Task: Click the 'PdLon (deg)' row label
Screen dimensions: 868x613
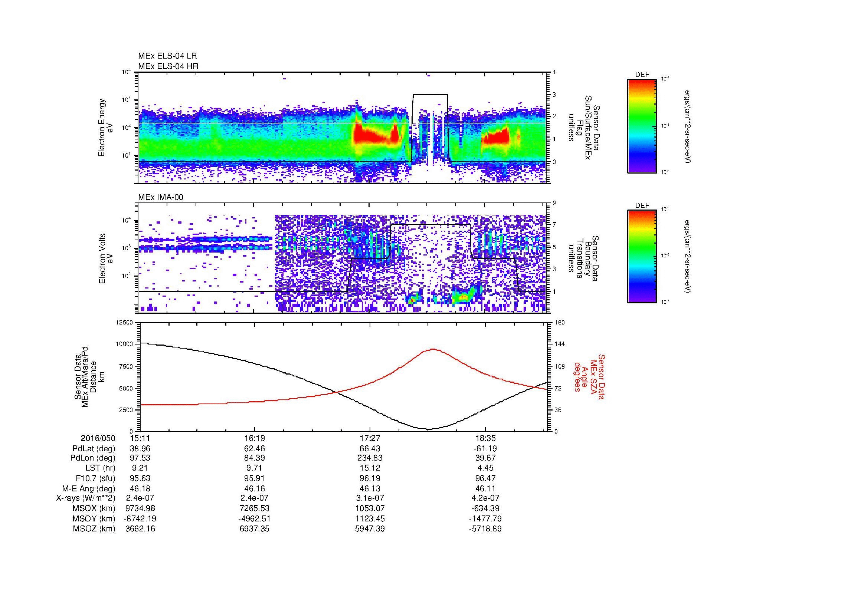Action: (93, 458)
